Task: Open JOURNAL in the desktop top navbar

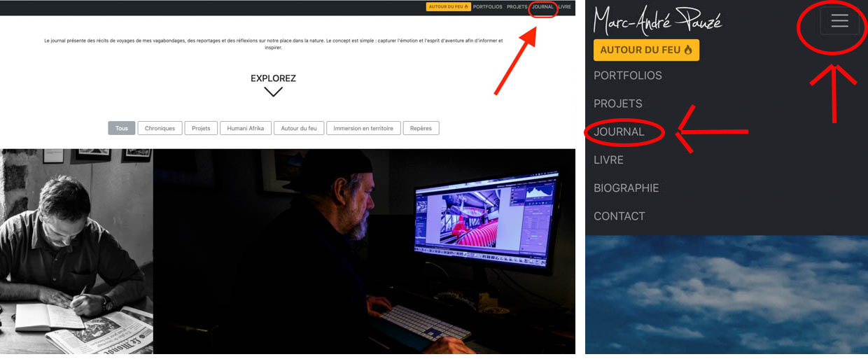Action: (542, 7)
